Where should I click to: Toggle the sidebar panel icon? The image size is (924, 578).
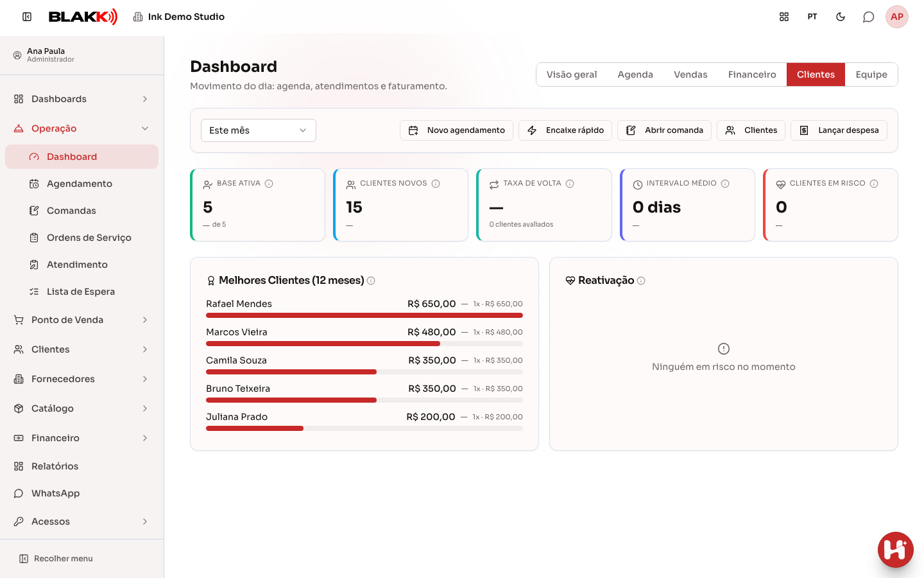pyautogui.click(x=27, y=17)
